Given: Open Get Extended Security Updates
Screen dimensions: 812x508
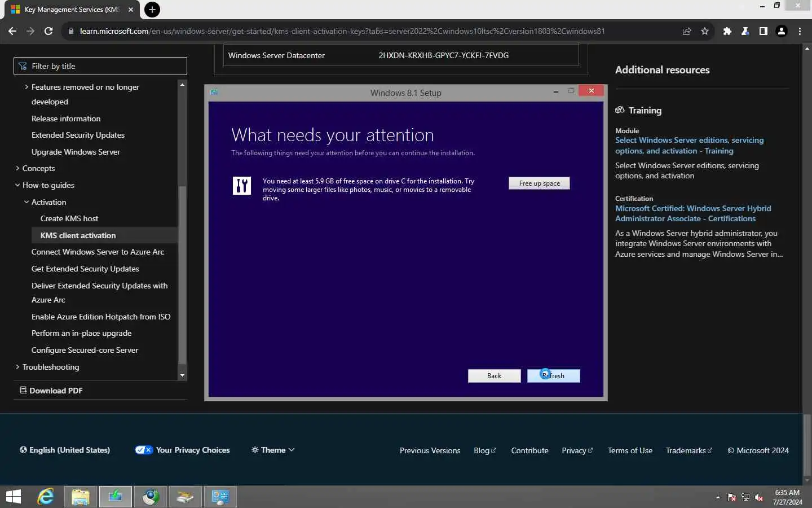Looking at the screenshot, I should click(x=85, y=269).
